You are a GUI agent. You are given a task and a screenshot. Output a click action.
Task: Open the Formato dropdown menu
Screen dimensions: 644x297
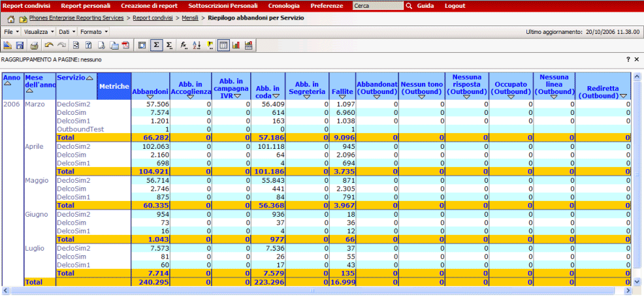click(x=94, y=31)
